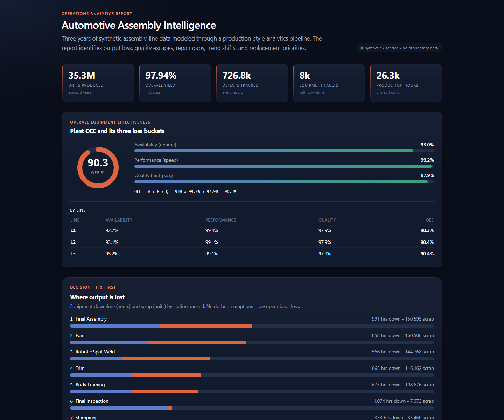Screen dimensions: 504x420
Task: Click 566 hrs down - 144,768 scrap text
Action: [403, 352]
